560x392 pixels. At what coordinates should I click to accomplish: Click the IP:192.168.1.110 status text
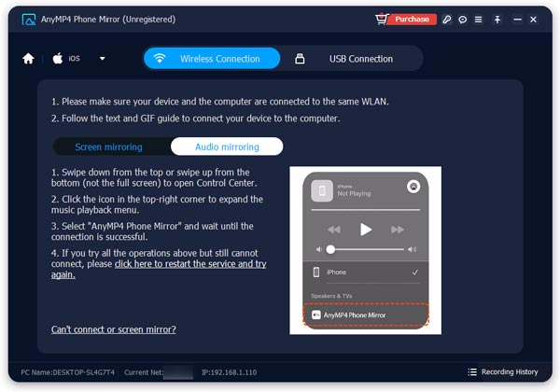pyautogui.click(x=229, y=372)
